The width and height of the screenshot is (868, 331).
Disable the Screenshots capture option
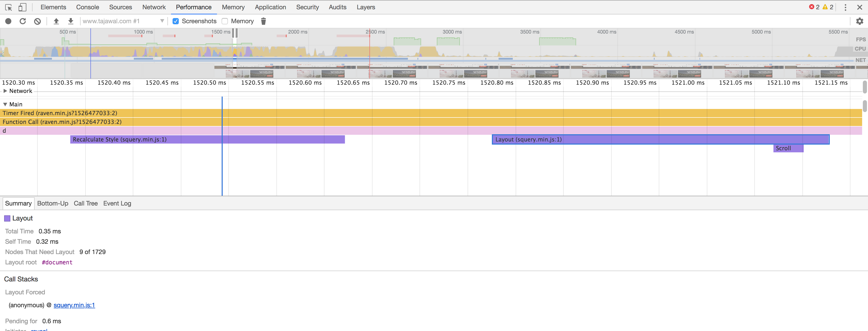point(176,21)
